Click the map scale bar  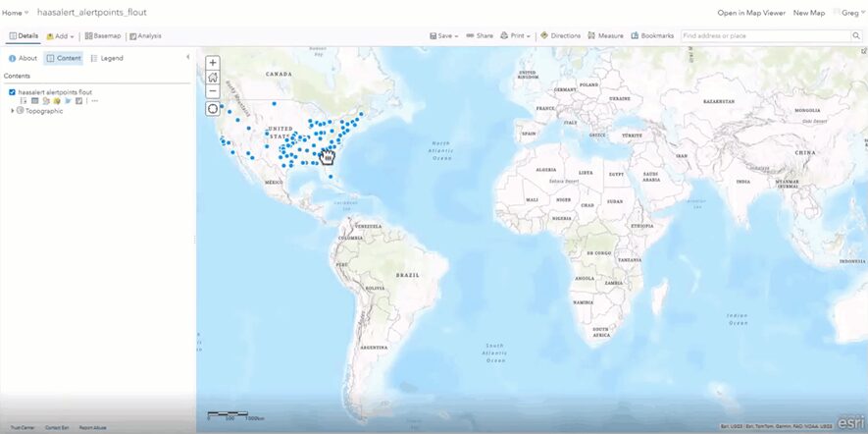[x=235, y=415]
